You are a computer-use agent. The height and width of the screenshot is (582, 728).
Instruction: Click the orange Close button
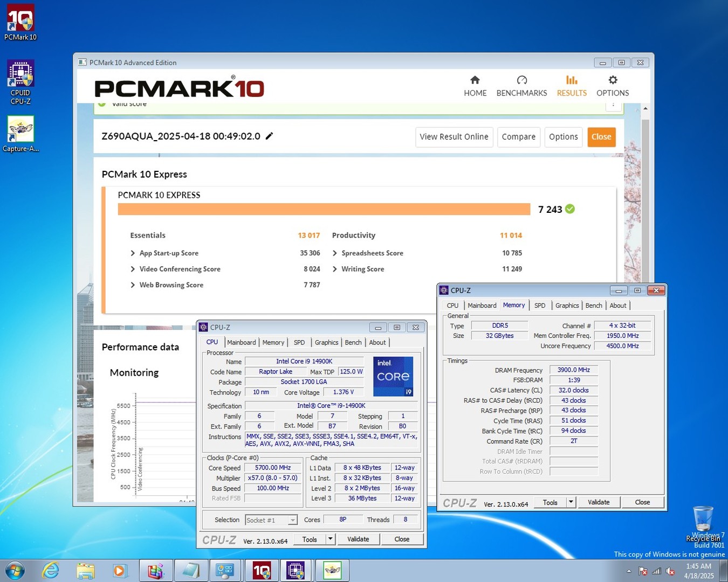(601, 137)
